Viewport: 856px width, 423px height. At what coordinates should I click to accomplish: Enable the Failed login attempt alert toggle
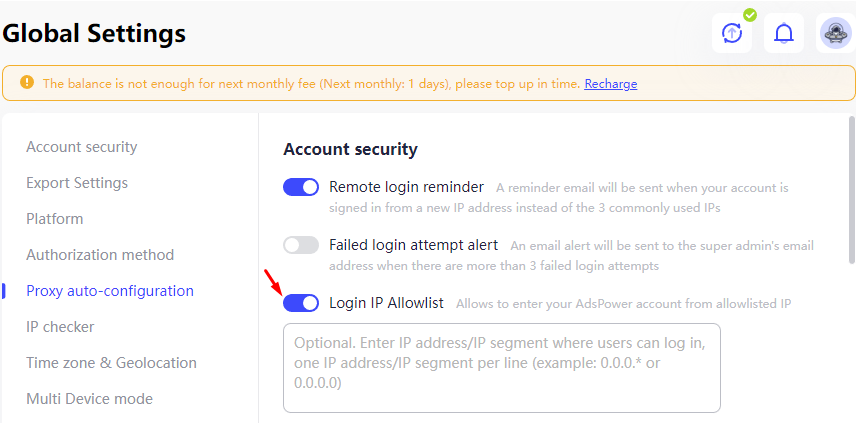[x=301, y=245]
